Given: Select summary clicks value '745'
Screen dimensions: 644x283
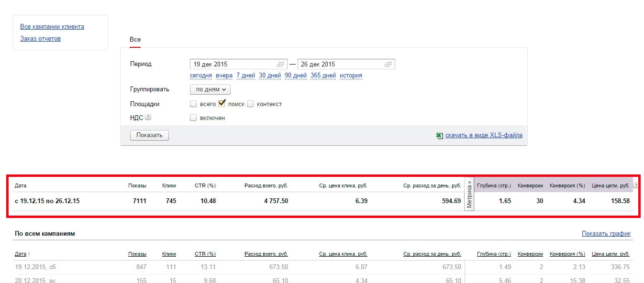Looking at the screenshot, I should [x=171, y=201].
